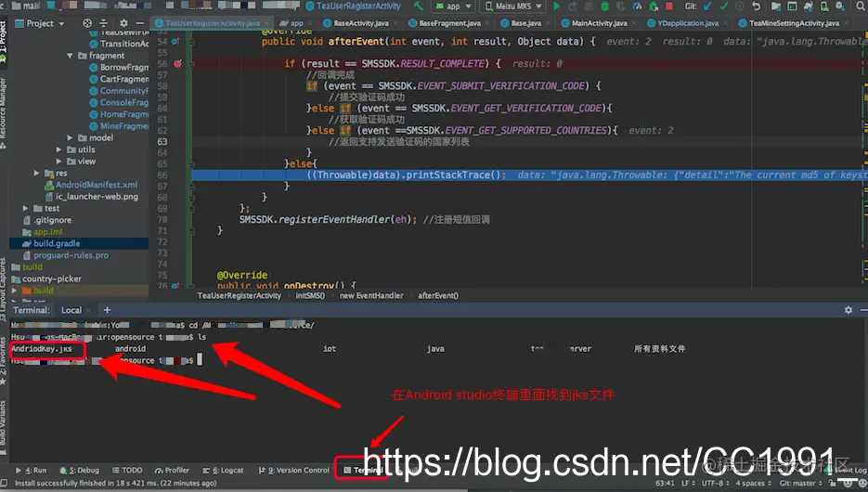Image resolution: width=868 pixels, height=492 pixels.
Task: Toggle code fold marker at line 54
Action: pos(191,42)
